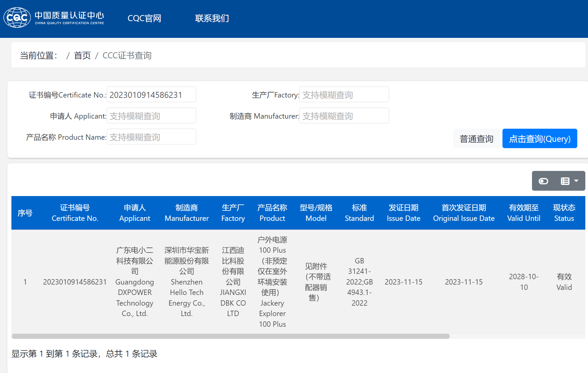588x373 pixels.
Task: Open the columns dropdown list icon
Action: coord(570,181)
